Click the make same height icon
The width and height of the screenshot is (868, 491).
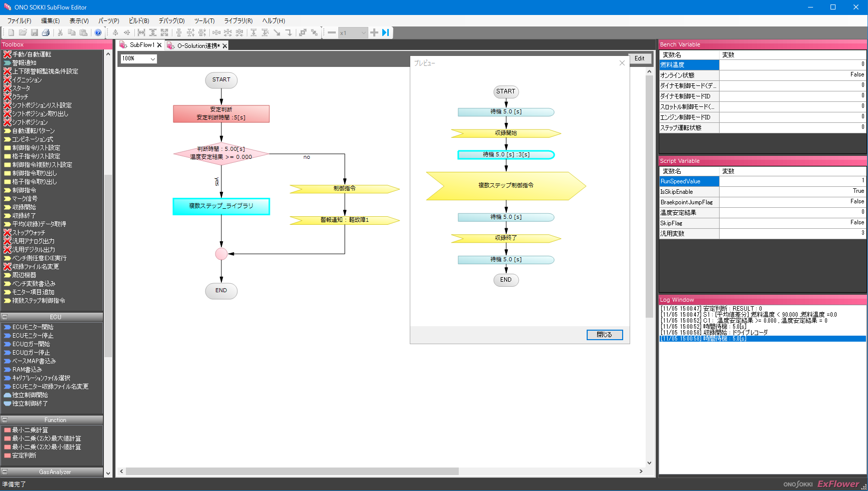tap(153, 32)
